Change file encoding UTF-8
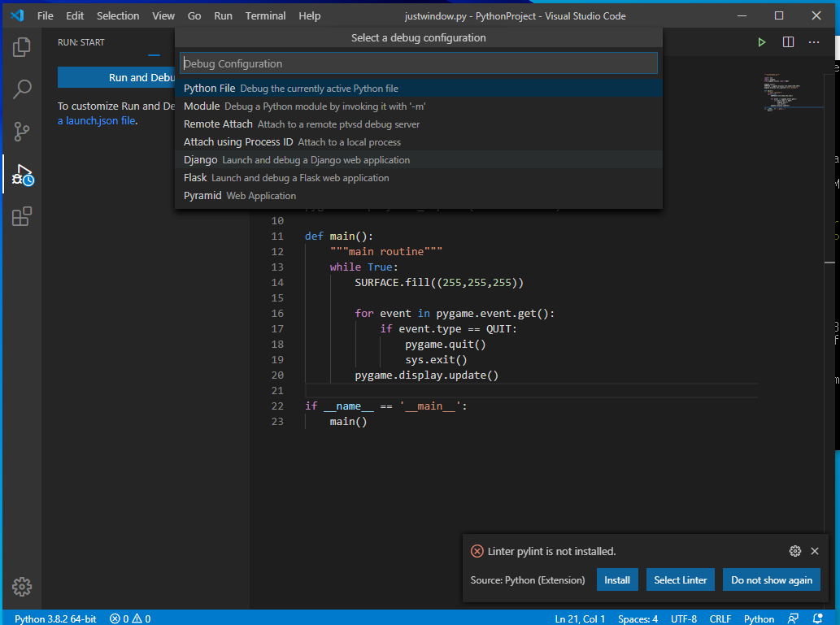840x625 pixels. [684, 618]
